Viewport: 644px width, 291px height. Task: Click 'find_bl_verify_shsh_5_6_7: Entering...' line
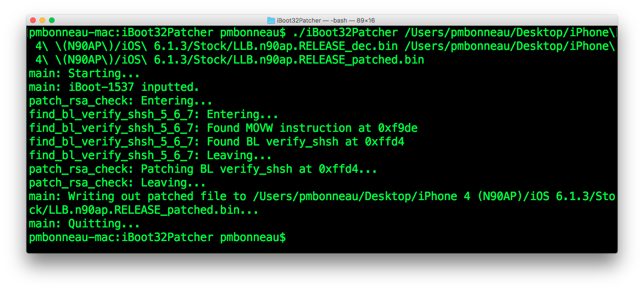[x=153, y=114]
